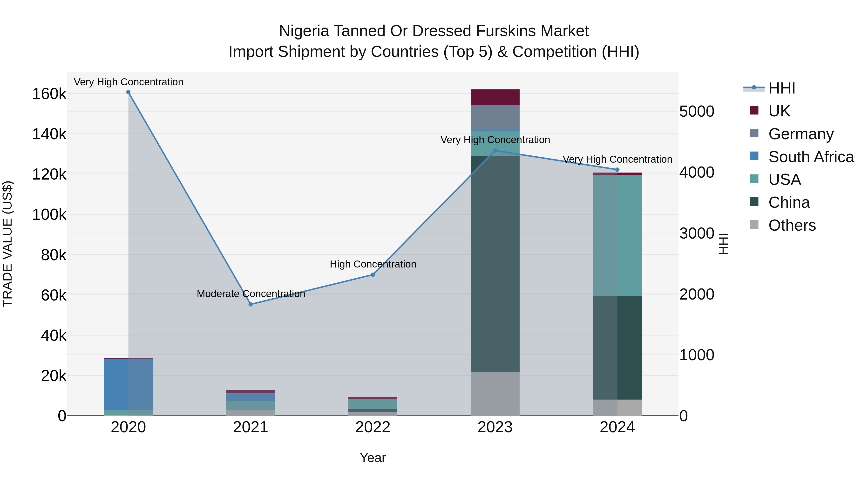This screenshot has width=868, height=488.
Task: Click the 'Year' x-axis title
Action: (x=373, y=458)
